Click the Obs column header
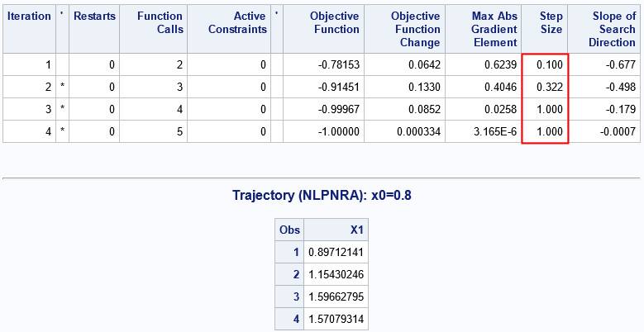This screenshot has width=644, height=332. pos(290,230)
